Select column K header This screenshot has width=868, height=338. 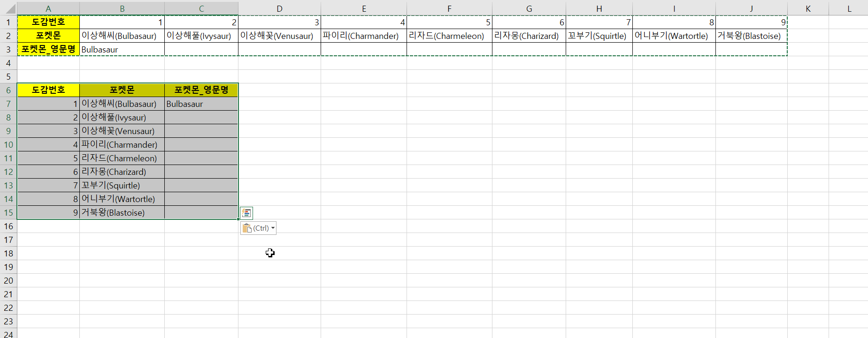(808, 8)
